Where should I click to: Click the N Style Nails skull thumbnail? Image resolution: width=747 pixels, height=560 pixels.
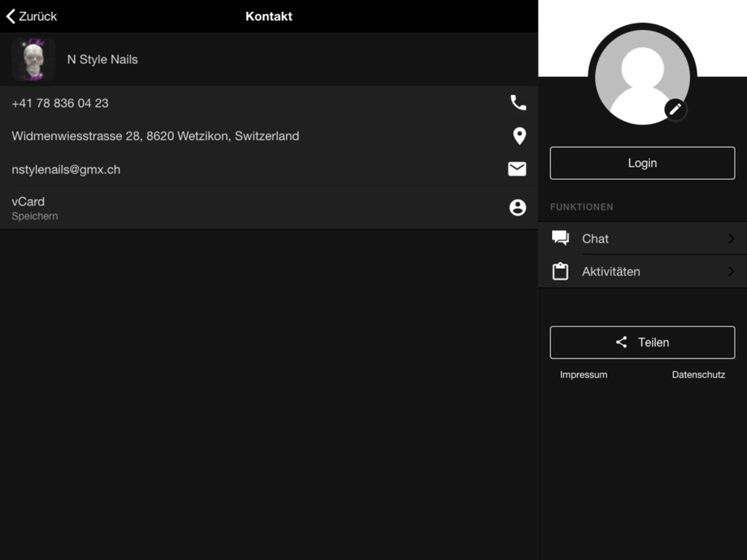point(34,60)
